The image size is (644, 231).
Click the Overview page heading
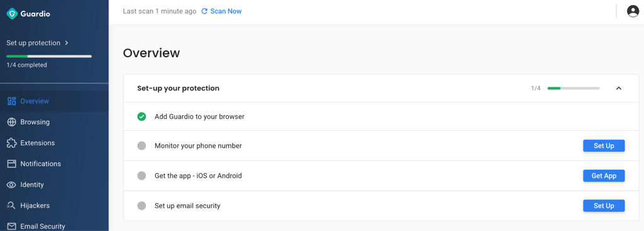(x=151, y=53)
